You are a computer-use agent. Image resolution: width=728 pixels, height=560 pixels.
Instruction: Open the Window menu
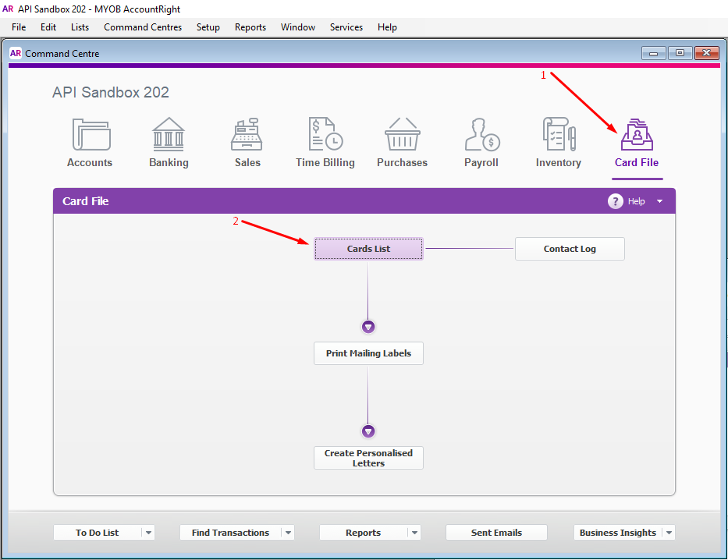[298, 27]
